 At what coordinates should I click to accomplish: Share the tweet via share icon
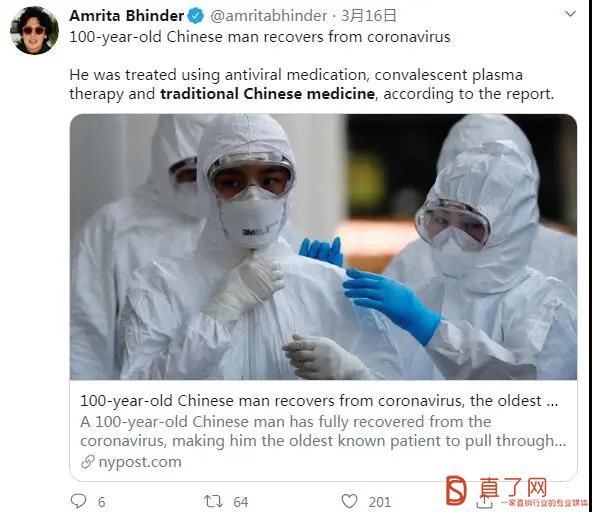tap(484, 501)
